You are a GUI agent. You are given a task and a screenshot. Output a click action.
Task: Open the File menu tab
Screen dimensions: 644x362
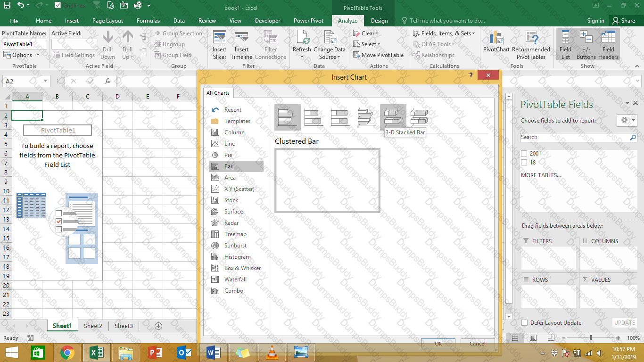14,21
